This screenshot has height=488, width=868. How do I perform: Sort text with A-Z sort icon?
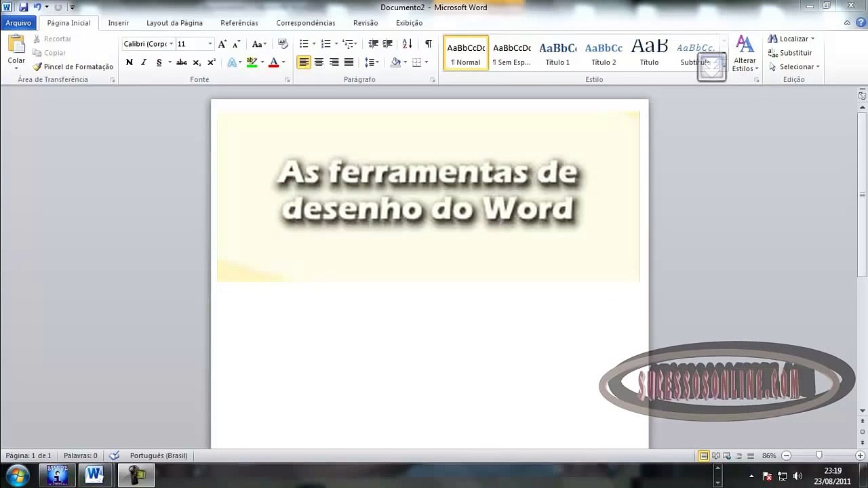point(407,44)
